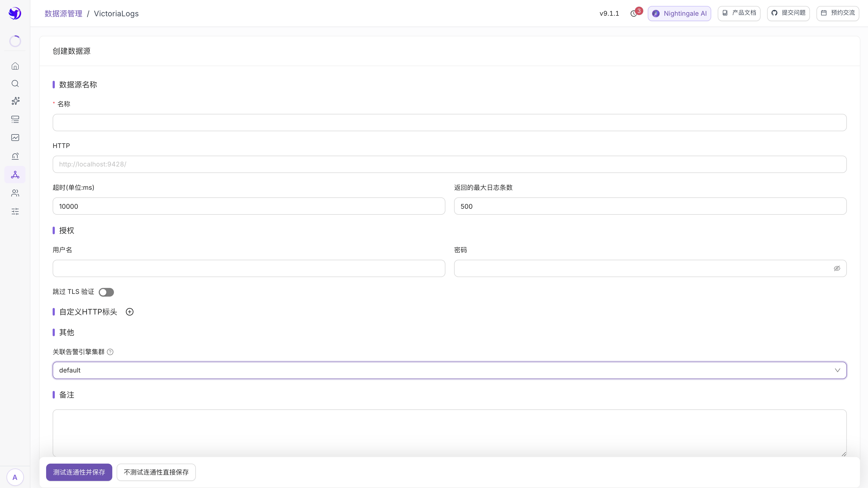
Task: Open the dashboard chart sidebar icon
Action: click(15, 137)
